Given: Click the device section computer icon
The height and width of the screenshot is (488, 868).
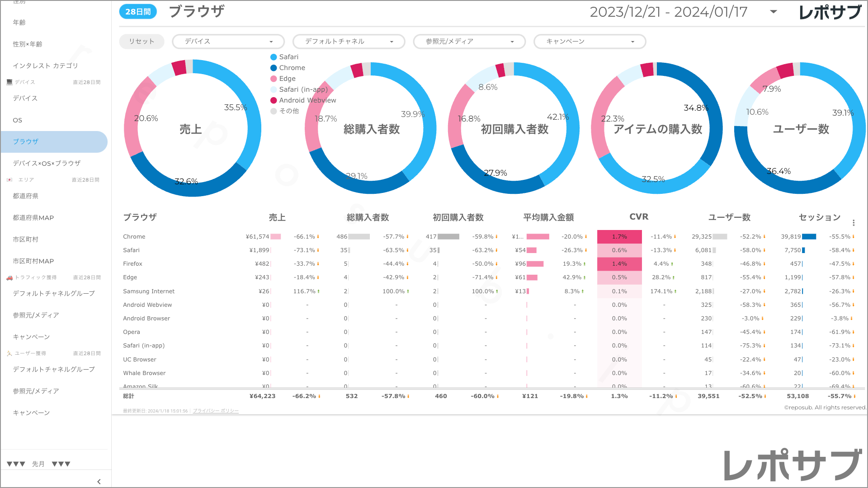Looking at the screenshot, I should 9,82.
